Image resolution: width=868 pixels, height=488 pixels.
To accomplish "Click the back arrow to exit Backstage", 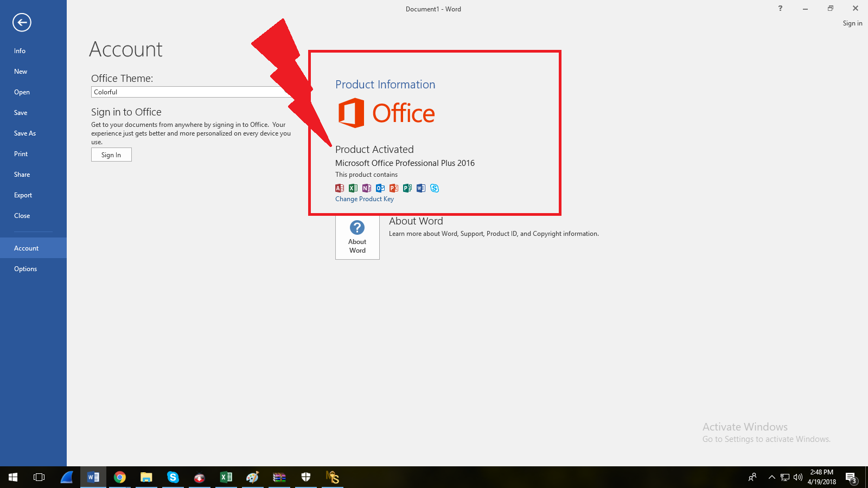I will 22,22.
